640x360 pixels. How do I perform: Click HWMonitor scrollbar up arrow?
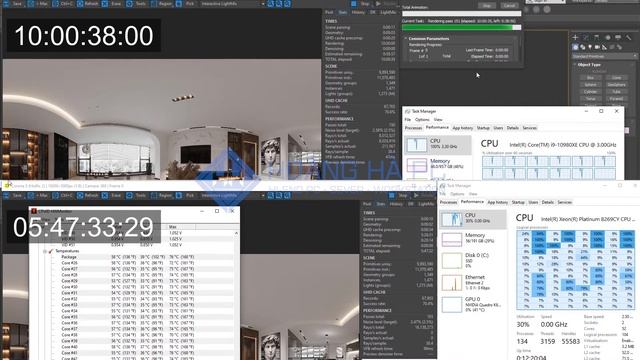pos(236,233)
